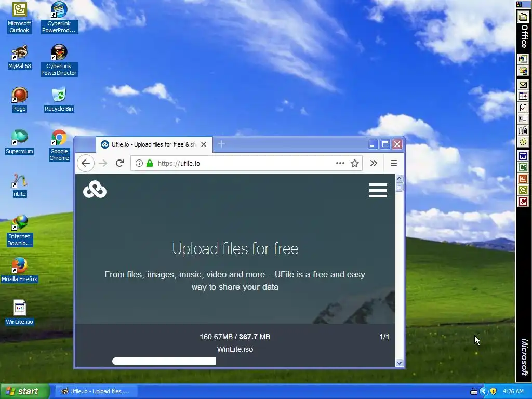Viewport: 532px width, 399px height.
Task: Launch Microsoft Word from the Office bar
Action: point(523,156)
